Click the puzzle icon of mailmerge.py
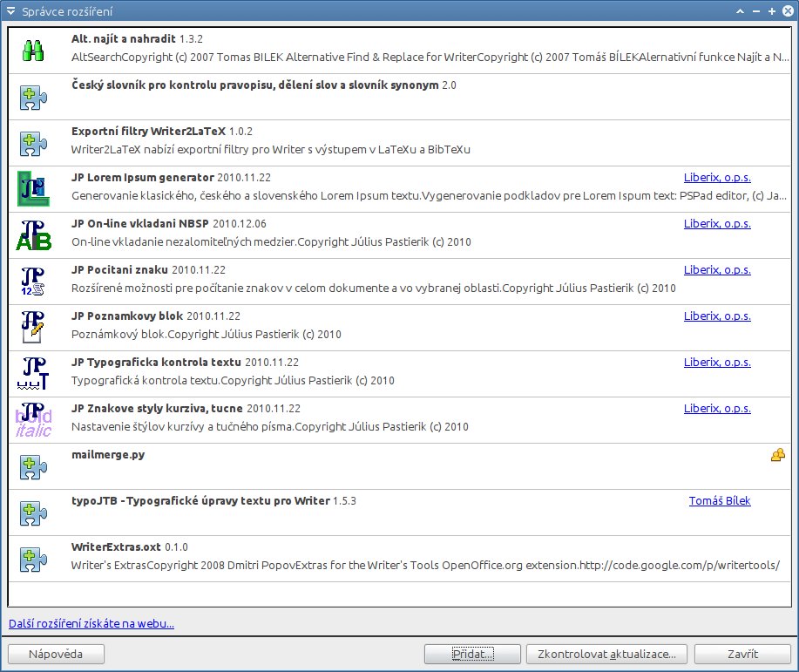Screen dimensions: 799x672 [x=33, y=466]
